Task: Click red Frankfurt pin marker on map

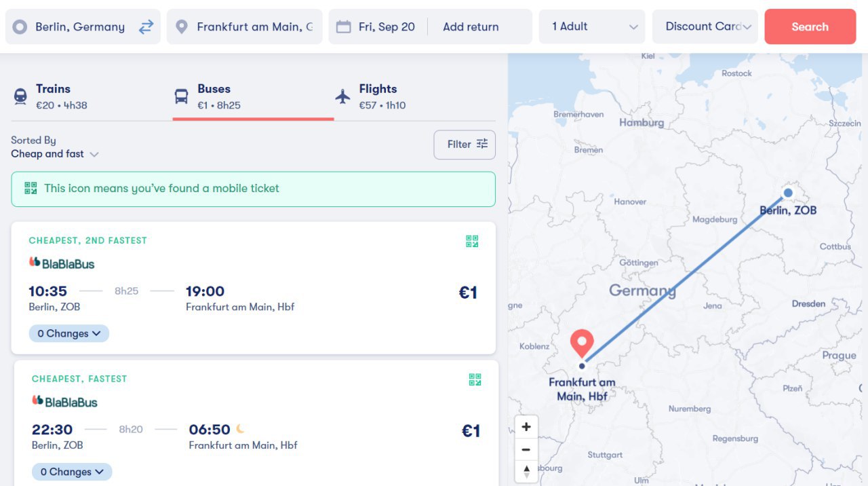Action: point(582,344)
